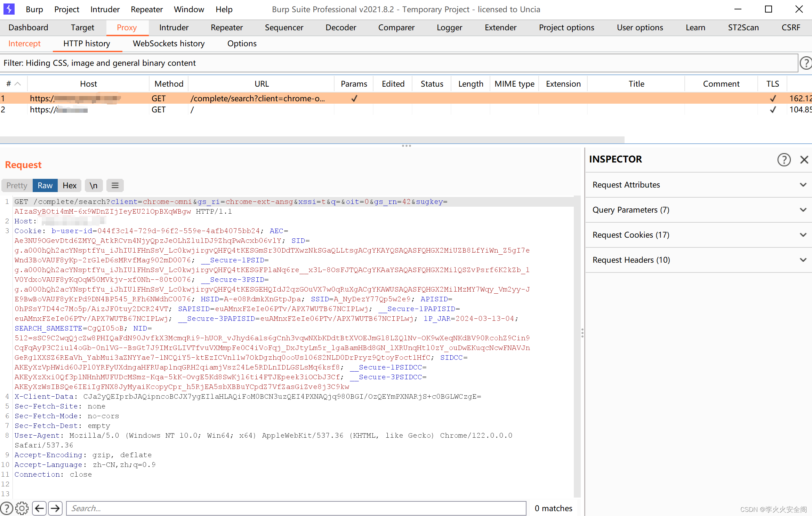812x516 pixels.
Task: Click the Intercept tab in Proxy
Action: pyautogui.click(x=25, y=43)
